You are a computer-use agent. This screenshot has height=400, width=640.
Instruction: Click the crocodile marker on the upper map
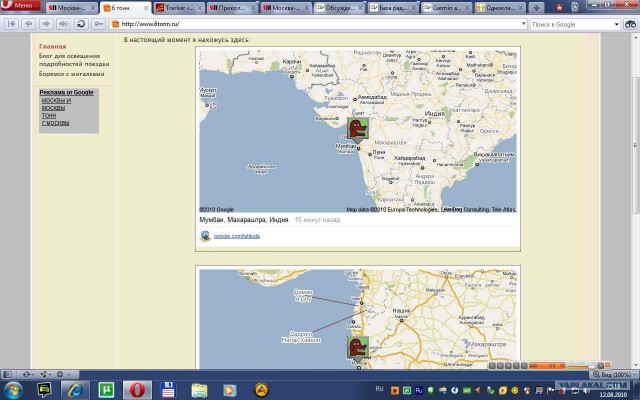(x=358, y=130)
